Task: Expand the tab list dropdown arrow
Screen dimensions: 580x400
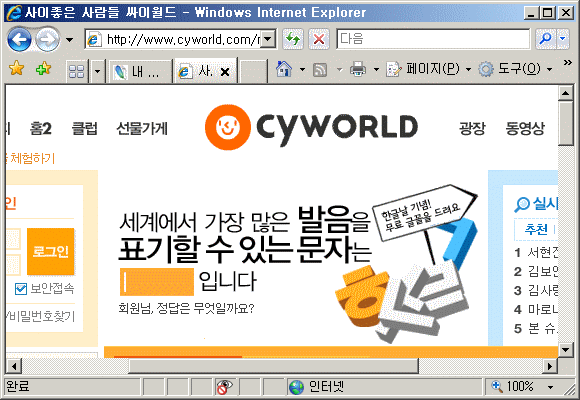Action: pyautogui.click(x=97, y=71)
